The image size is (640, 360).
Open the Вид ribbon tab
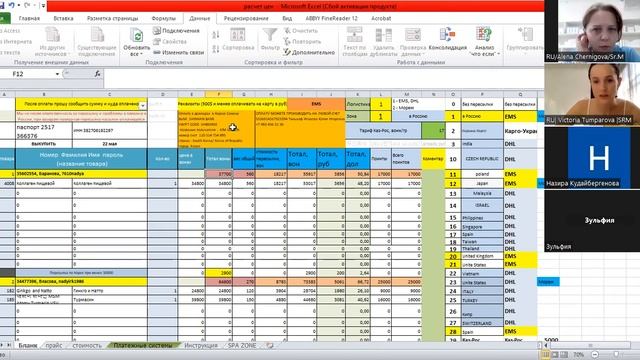pos(287,18)
